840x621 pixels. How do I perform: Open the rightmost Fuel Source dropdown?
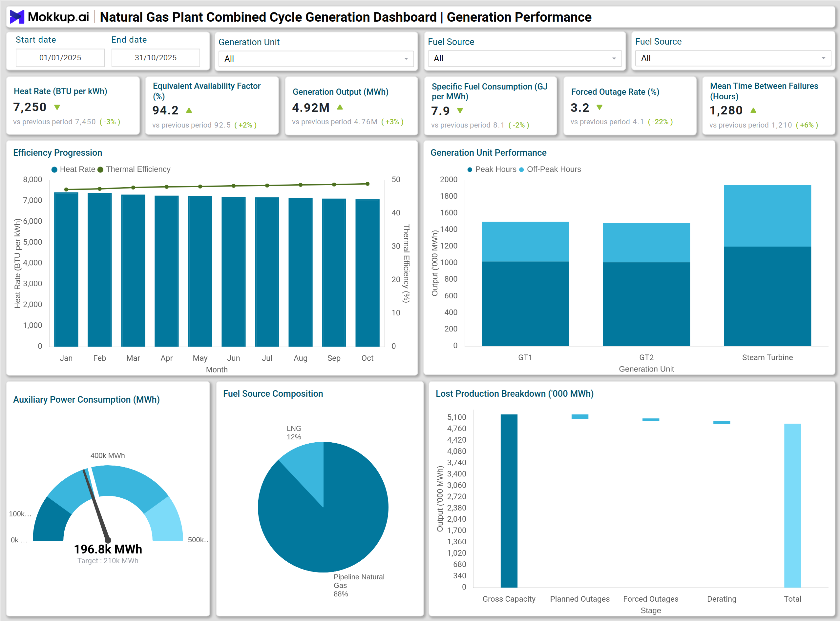click(x=733, y=58)
